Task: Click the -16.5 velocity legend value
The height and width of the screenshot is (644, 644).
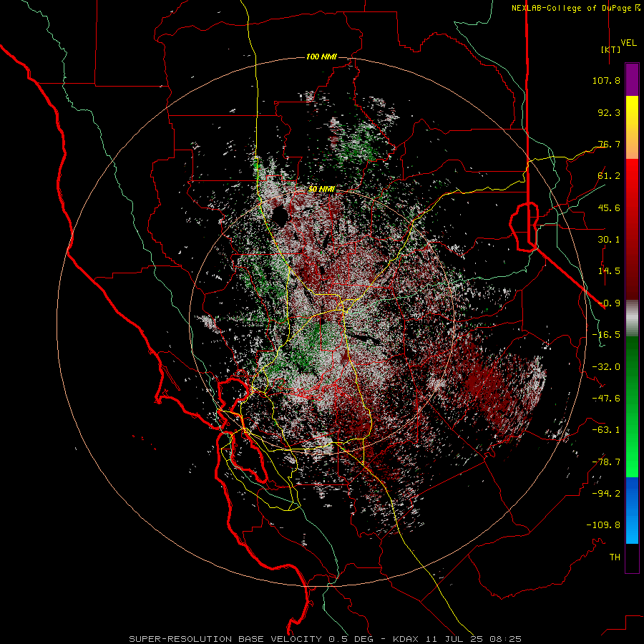Action: pos(606,335)
